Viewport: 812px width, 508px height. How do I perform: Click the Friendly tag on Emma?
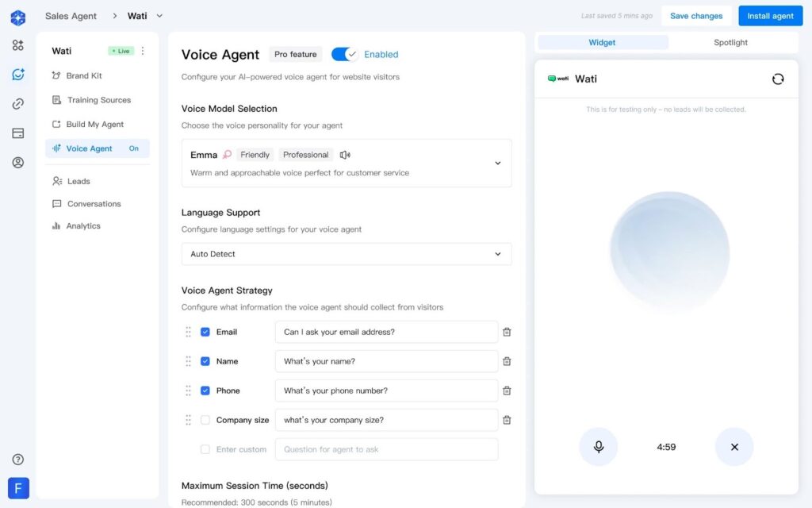pyautogui.click(x=255, y=155)
